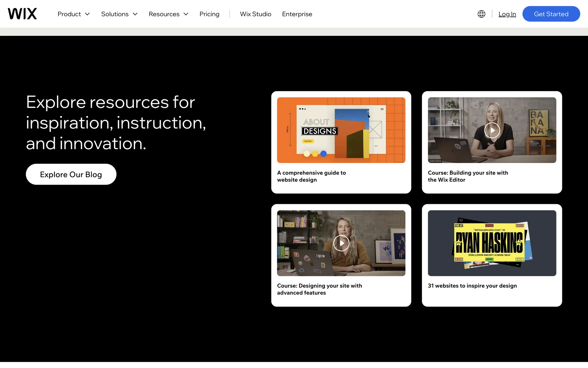Open the Pricing page

pos(209,14)
